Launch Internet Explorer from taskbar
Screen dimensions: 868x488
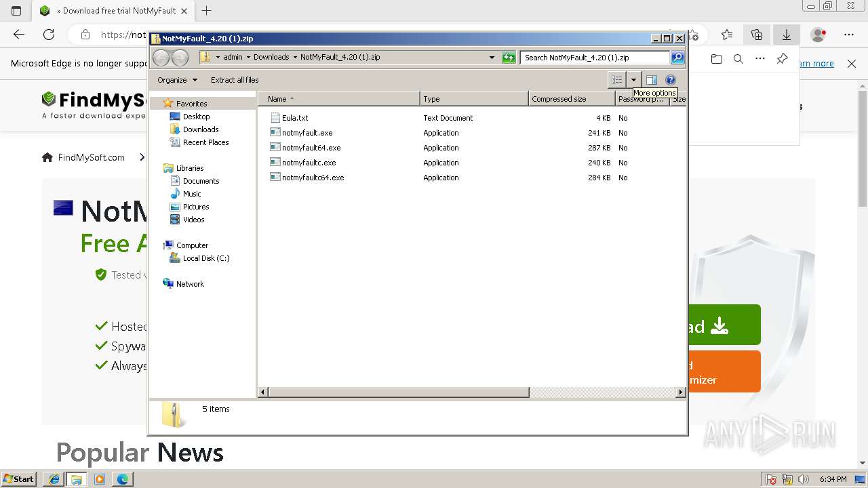point(54,479)
